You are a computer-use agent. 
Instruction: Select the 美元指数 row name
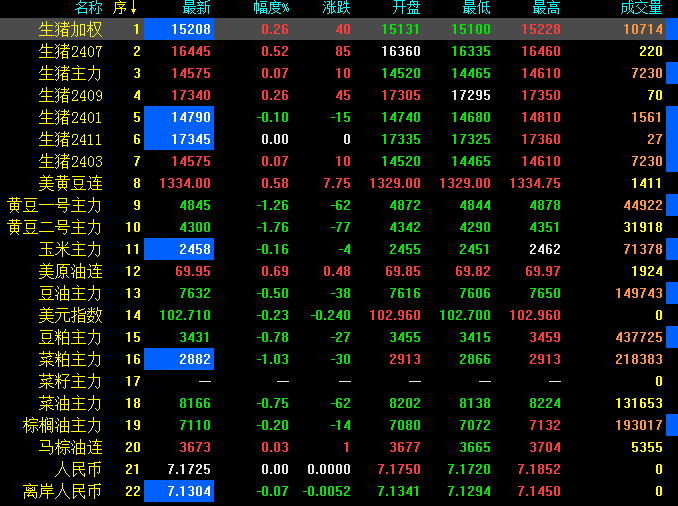(70, 316)
